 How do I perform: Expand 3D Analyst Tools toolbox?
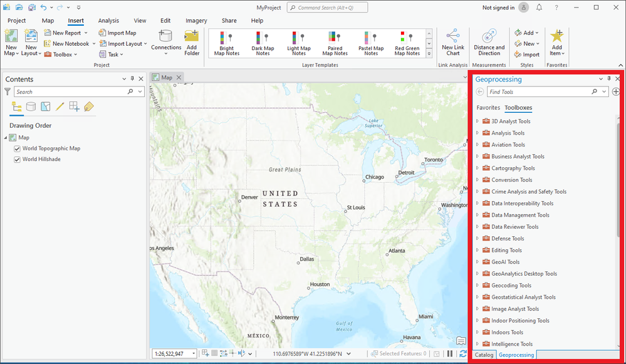(477, 121)
